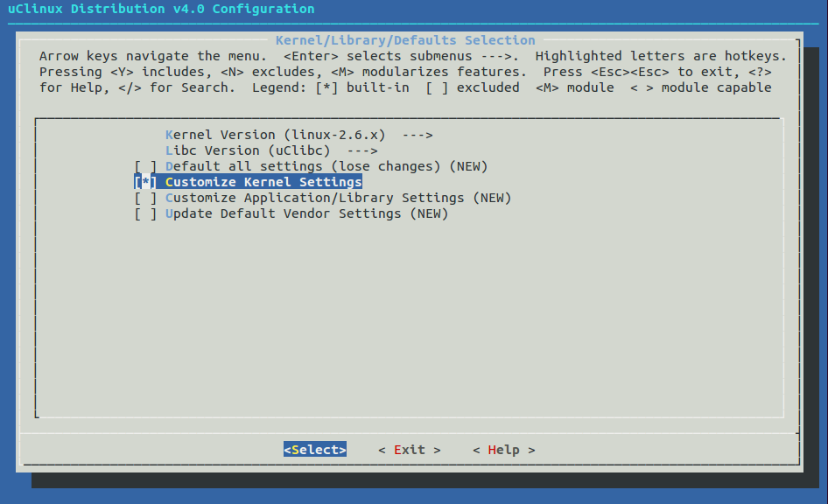Click the <Select> button
The image size is (828, 504).
click(x=315, y=450)
